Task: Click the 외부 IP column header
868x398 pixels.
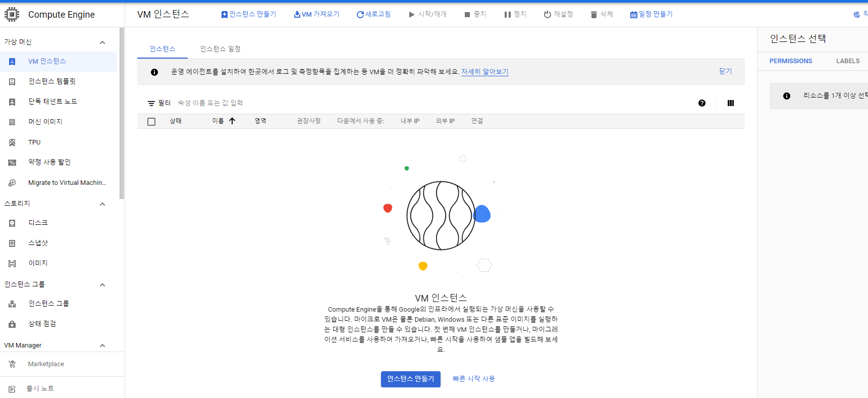Action: pos(445,121)
